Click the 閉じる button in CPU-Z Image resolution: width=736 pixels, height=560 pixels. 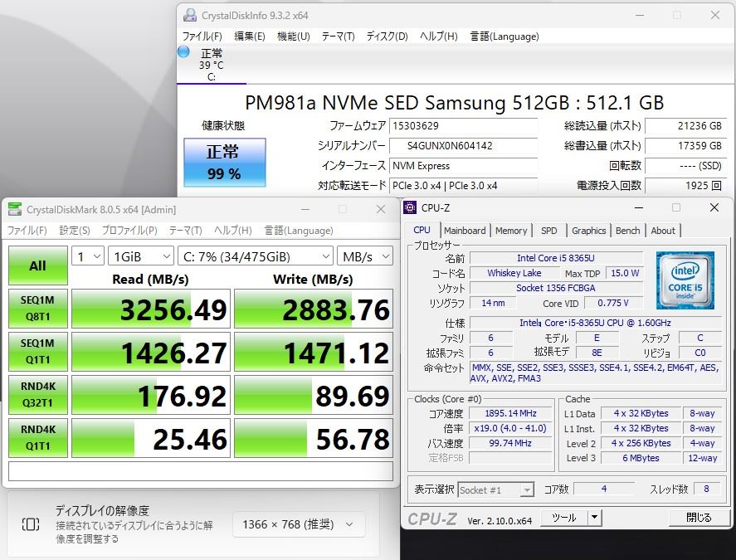(x=699, y=518)
